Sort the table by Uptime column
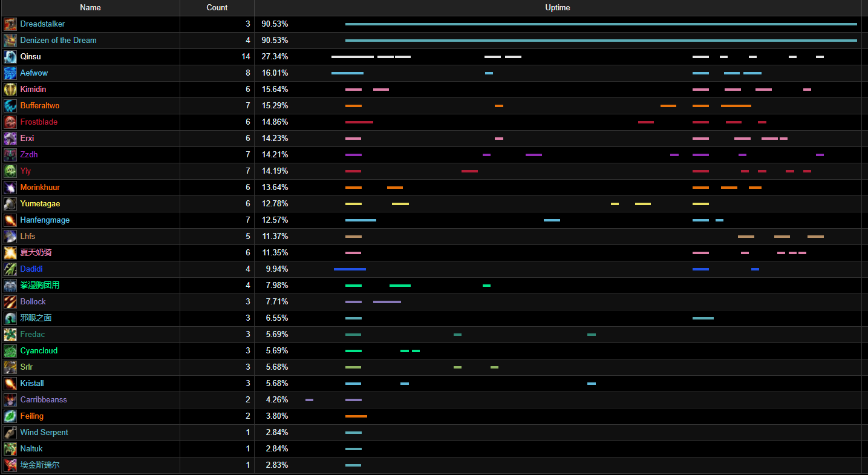This screenshot has width=868, height=475. pos(558,8)
